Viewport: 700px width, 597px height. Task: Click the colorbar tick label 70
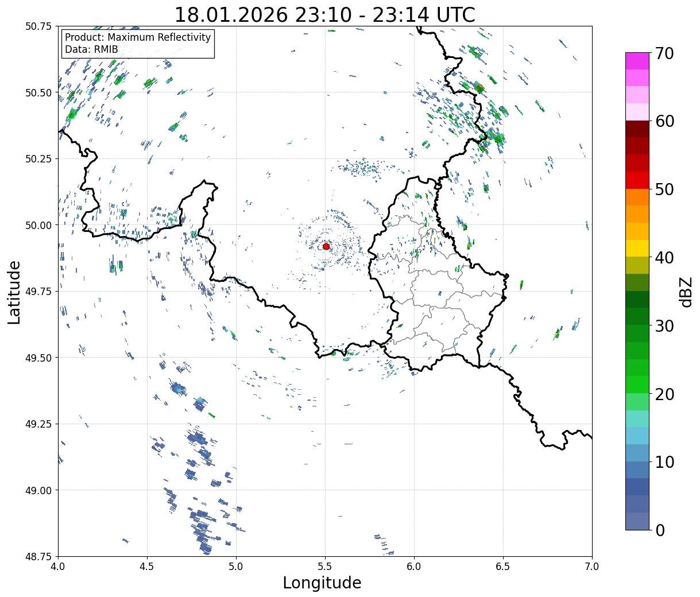click(664, 53)
